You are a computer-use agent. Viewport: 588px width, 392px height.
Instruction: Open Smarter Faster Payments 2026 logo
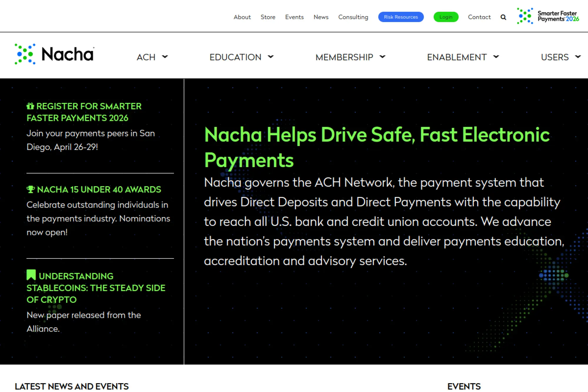pyautogui.click(x=548, y=16)
